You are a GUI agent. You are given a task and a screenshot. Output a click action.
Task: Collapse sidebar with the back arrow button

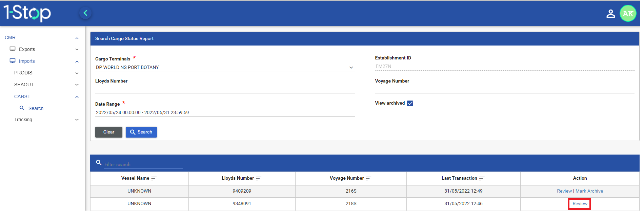click(85, 13)
